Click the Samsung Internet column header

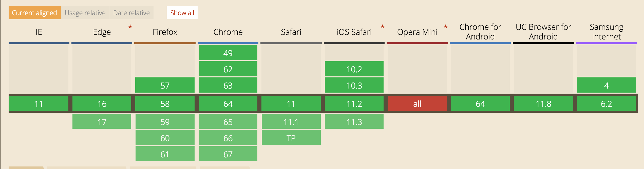606,32
